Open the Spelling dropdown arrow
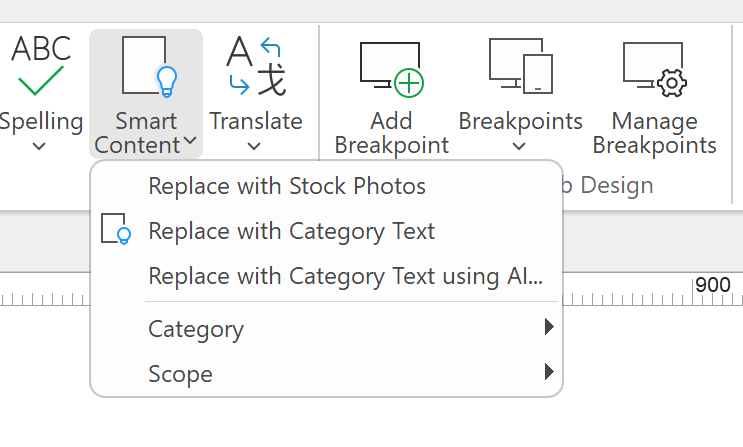Viewport: 743px width, 447px height. [40, 146]
